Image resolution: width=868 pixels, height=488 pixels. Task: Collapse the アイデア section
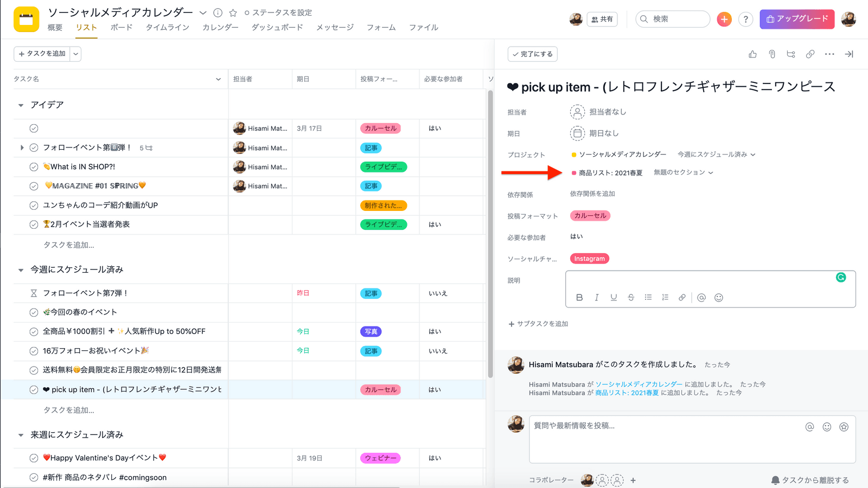[x=21, y=105]
